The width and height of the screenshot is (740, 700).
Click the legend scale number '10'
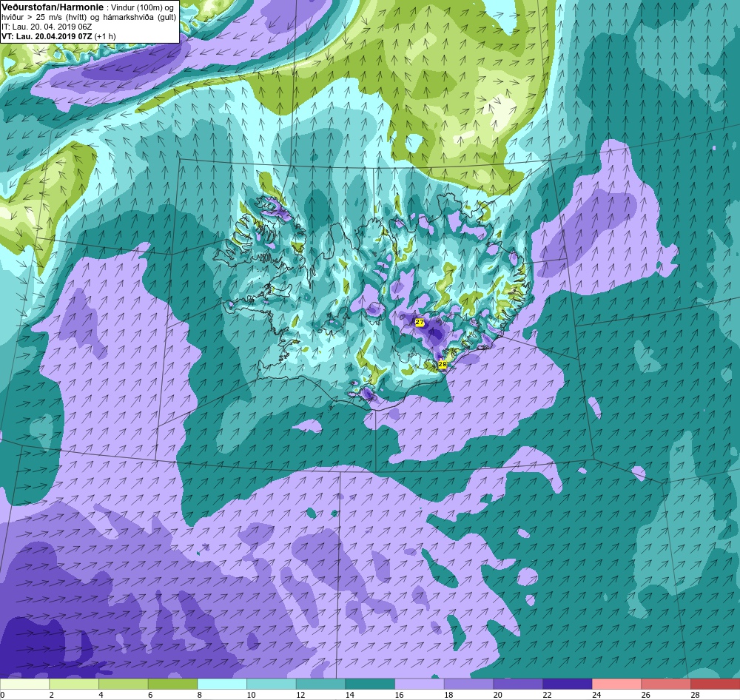point(251,695)
